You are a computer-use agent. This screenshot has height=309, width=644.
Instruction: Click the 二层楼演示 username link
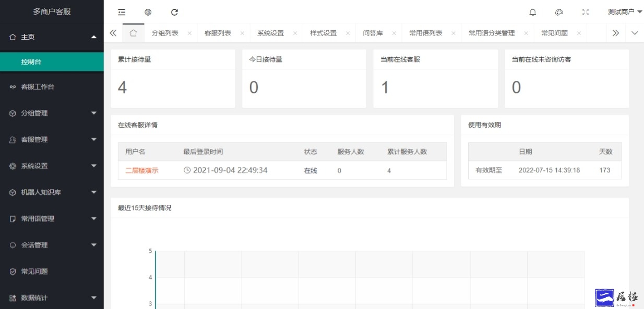142,170
